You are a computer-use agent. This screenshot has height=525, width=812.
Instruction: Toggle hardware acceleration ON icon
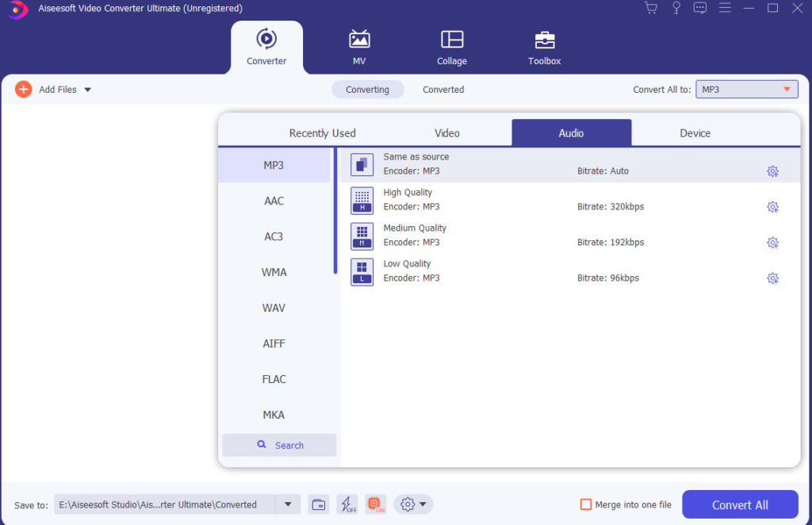tap(375, 504)
